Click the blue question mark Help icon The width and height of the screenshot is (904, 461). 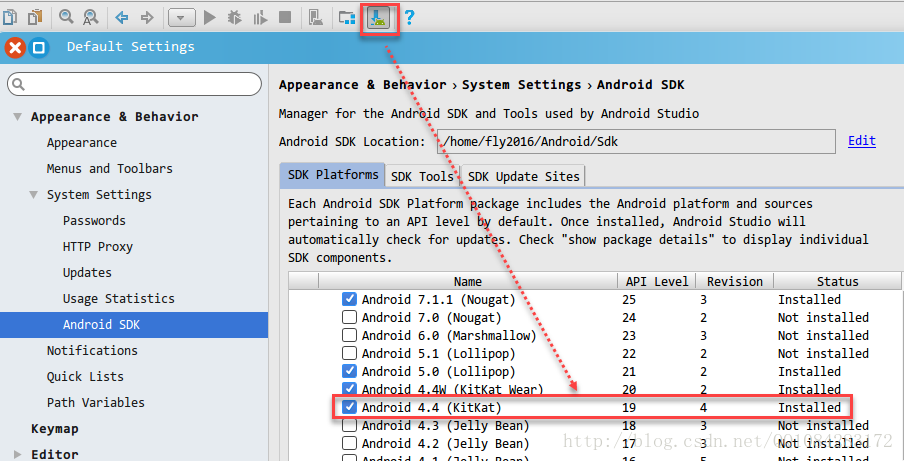point(409,18)
